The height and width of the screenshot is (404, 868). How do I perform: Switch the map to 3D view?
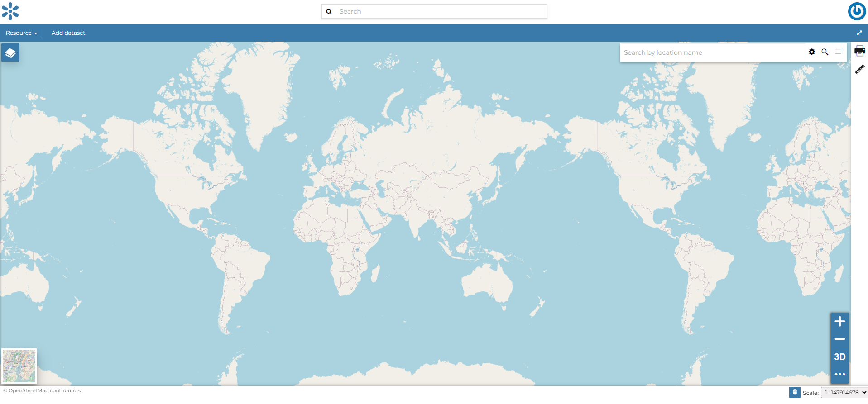840,356
